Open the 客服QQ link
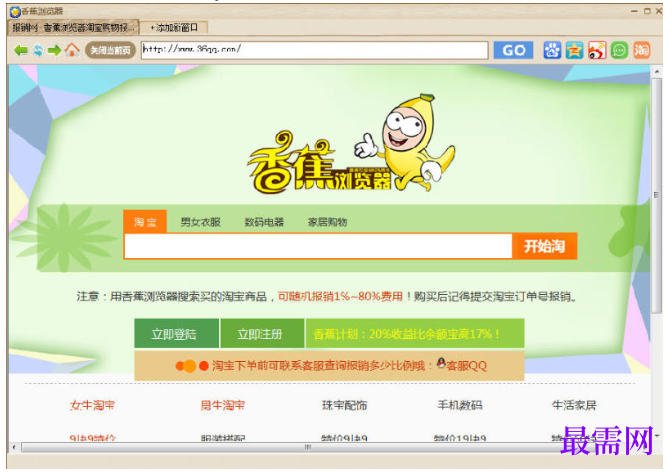The height and width of the screenshot is (472, 672). 467,366
